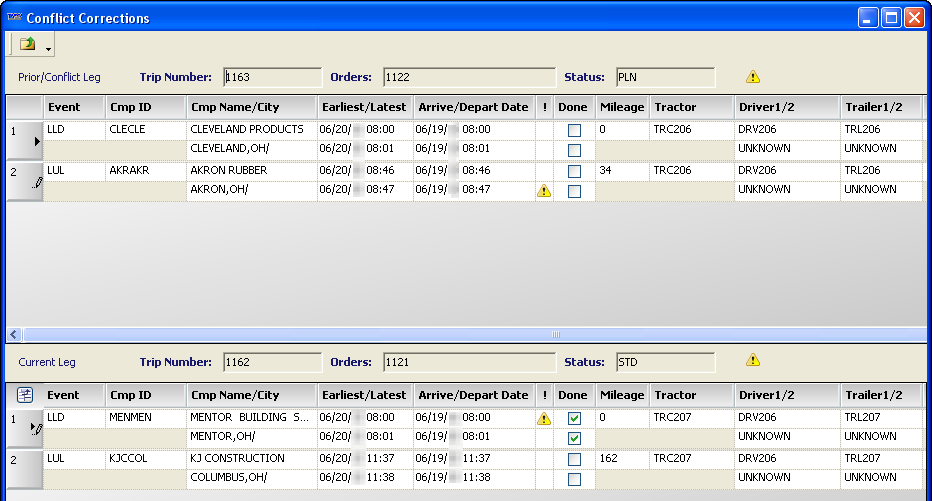Click the Current Leg label
The width and height of the screenshot is (932, 501).
(x=47, y=362)
